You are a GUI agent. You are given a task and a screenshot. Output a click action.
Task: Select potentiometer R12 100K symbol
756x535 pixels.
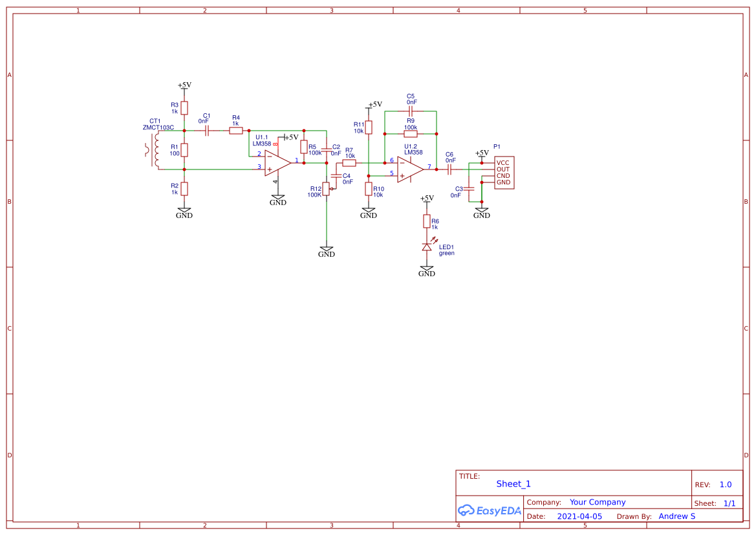[x=327, y=189]
